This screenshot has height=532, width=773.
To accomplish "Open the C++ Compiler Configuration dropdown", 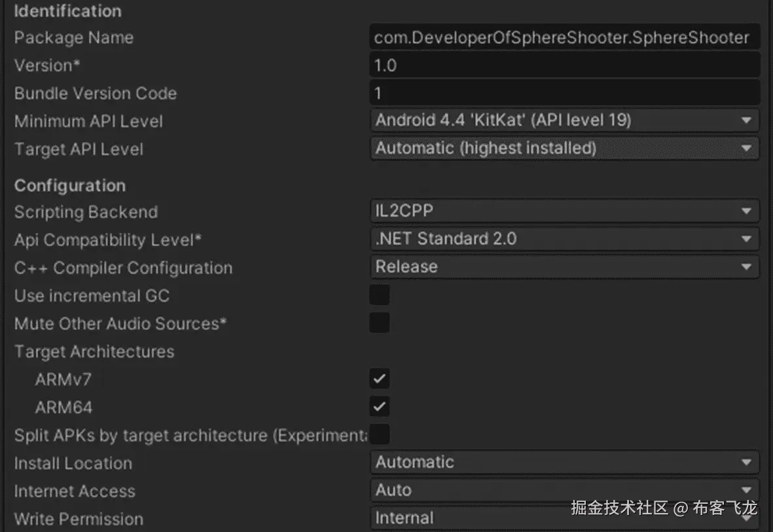I will point(564,267).
